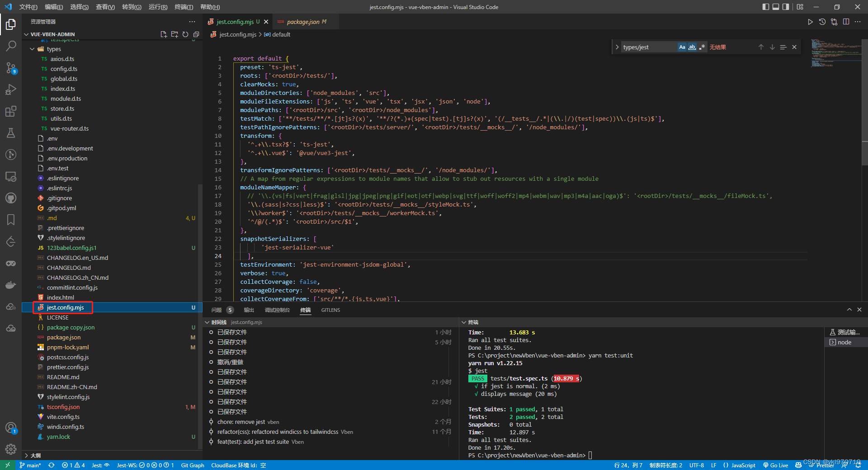This screenshot has width=868, height=470.
Task: Toggle bottom panel from title bar
Action: point(776,7)
